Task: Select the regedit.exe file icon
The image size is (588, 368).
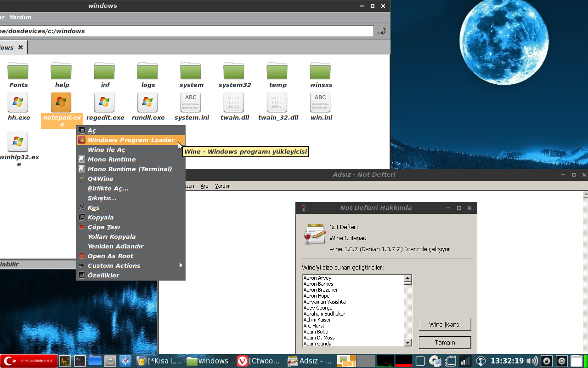Action: click(104, 102)
